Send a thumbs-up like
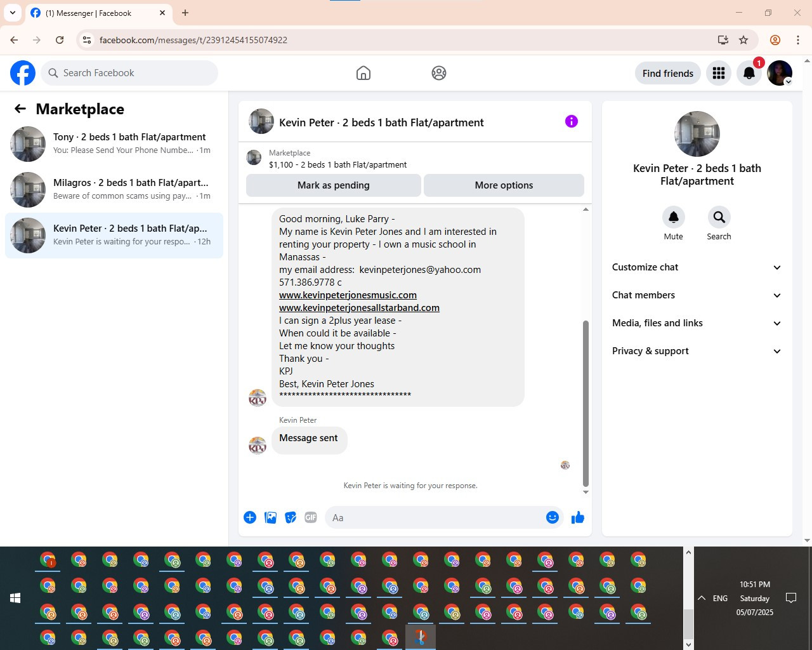The height and width of the screenshot is (650, 812). point(578,517)
